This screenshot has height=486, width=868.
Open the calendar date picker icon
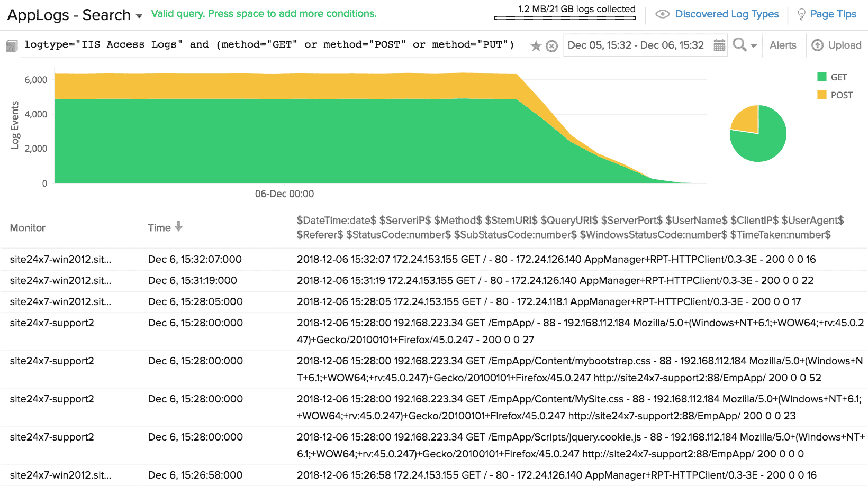point(719,45)
